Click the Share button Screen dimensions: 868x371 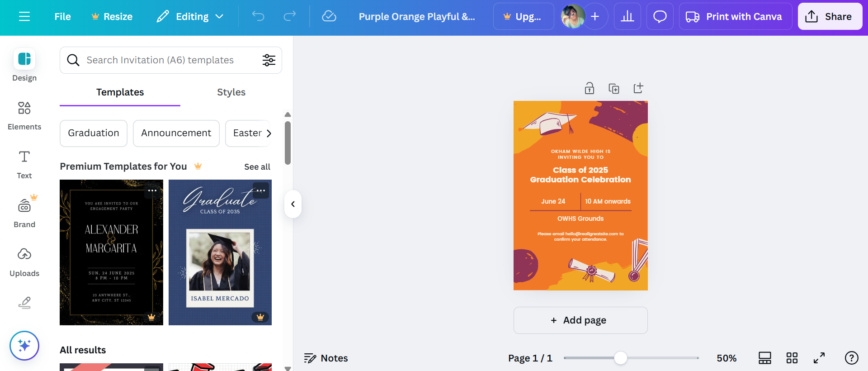pos(830,17)
